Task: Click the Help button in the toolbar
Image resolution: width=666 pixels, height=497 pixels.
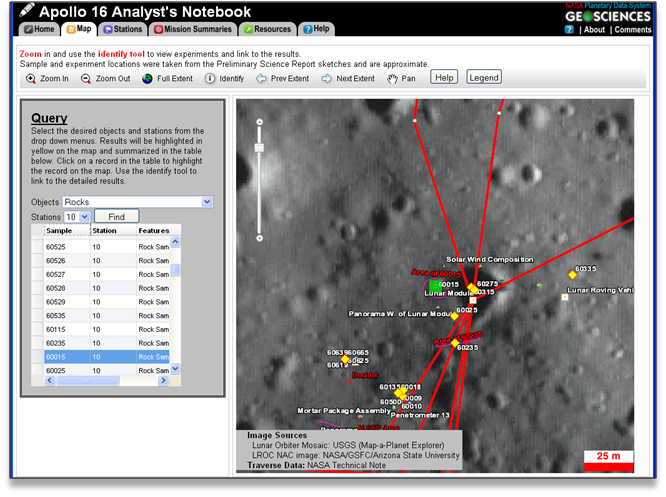Action: tap(444, 78)
